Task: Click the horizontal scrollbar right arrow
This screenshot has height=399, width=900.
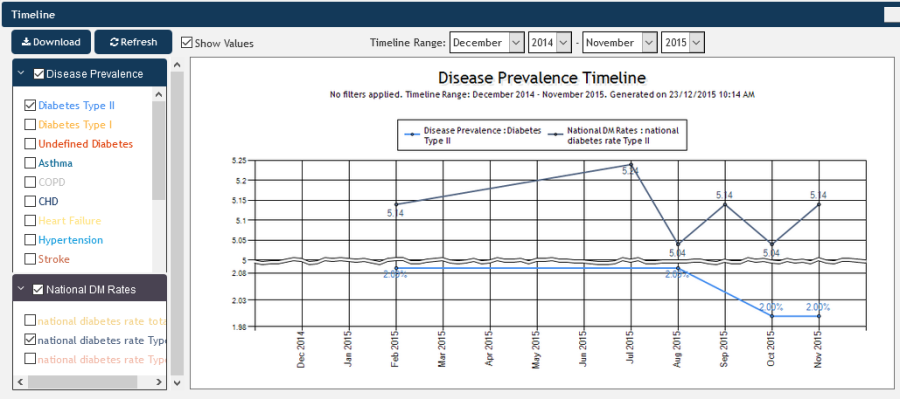Action: point(160,382)
